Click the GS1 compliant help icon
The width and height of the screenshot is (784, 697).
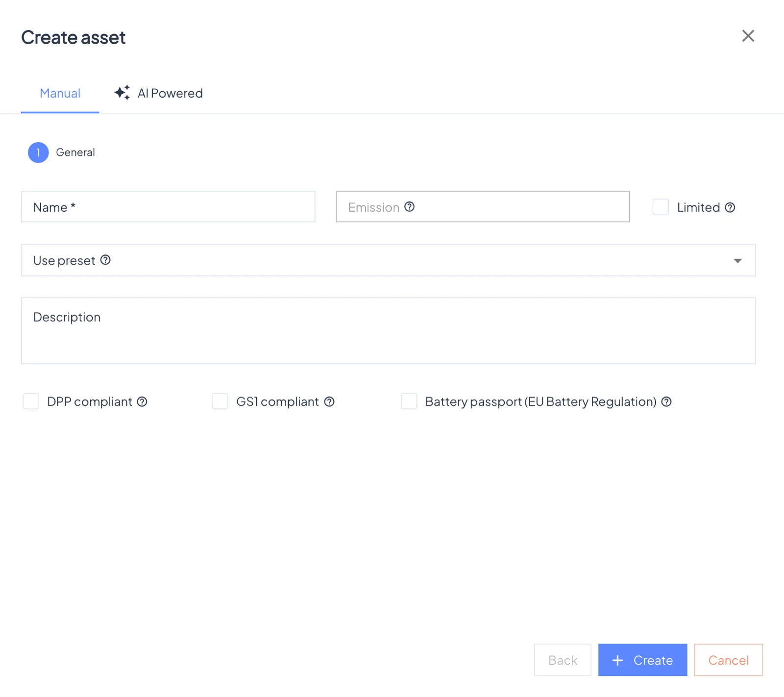tap(329, 402)
